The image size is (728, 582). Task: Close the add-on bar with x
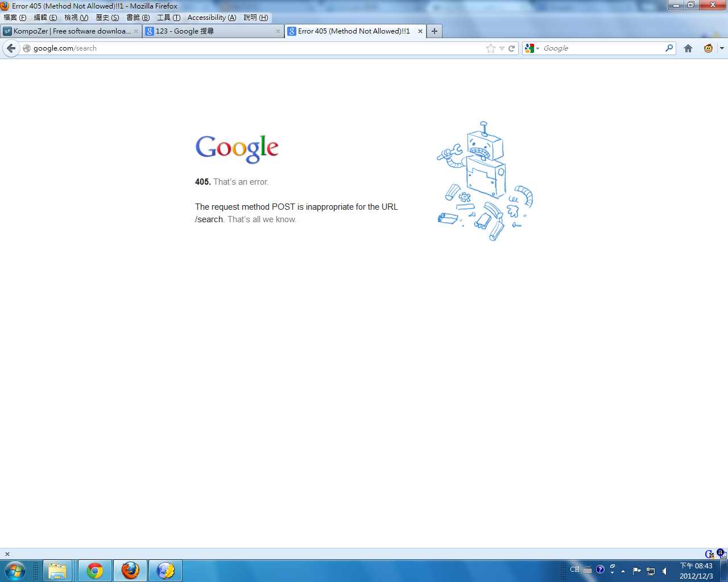[7, 554]
